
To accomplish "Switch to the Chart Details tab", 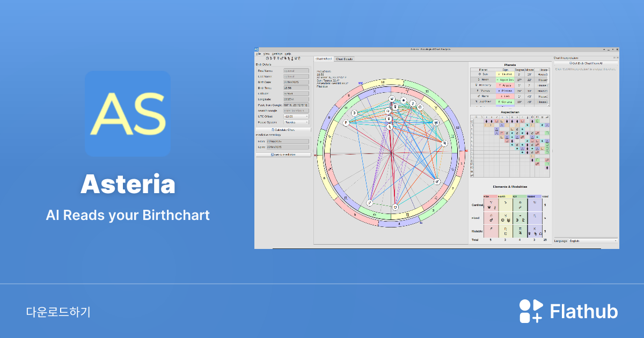I will coord(344,59).
